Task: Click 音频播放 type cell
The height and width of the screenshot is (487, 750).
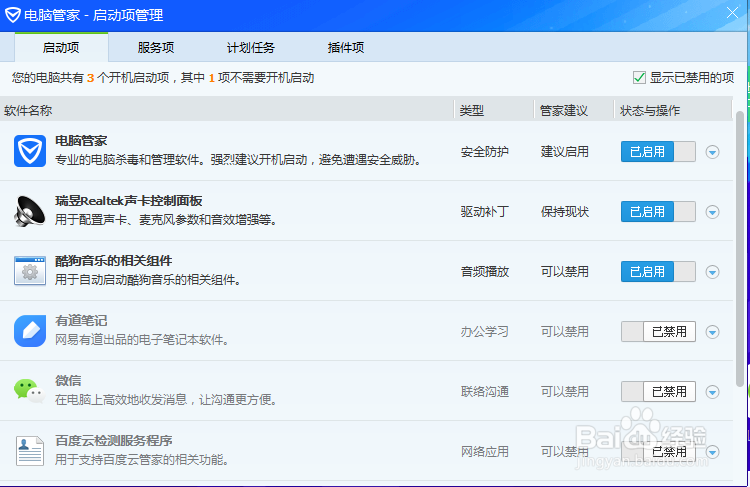Action: point(485,272)
